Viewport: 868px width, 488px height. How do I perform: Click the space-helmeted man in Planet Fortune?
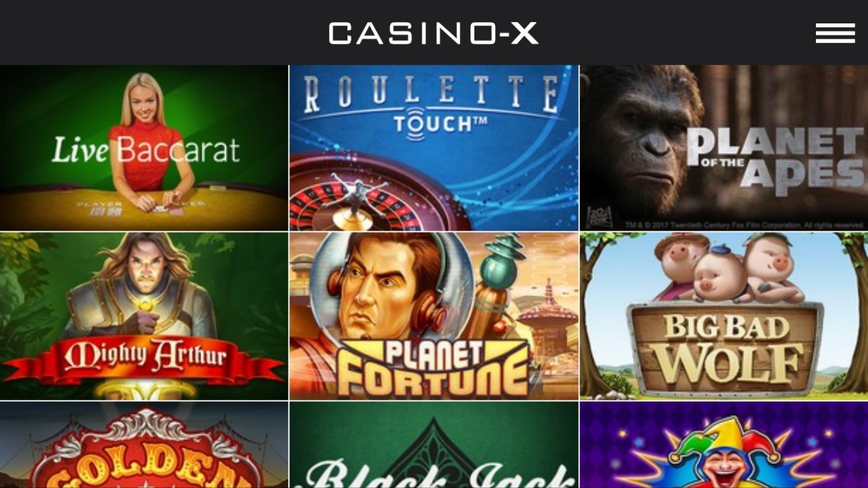(x=378, y=287)
